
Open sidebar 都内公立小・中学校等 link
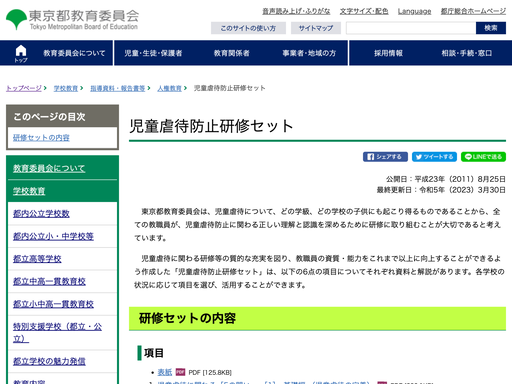point(53,236)
